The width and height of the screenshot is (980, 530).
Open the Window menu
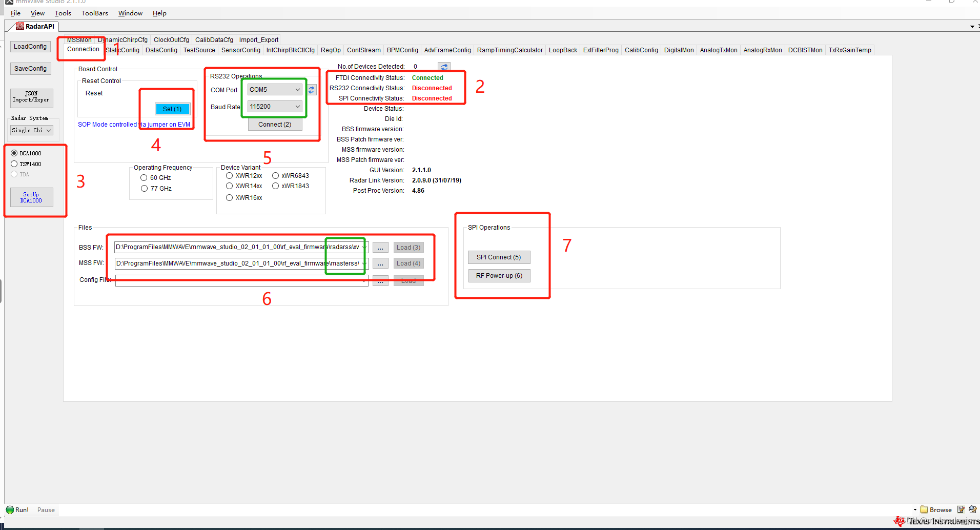coord(130,13)
